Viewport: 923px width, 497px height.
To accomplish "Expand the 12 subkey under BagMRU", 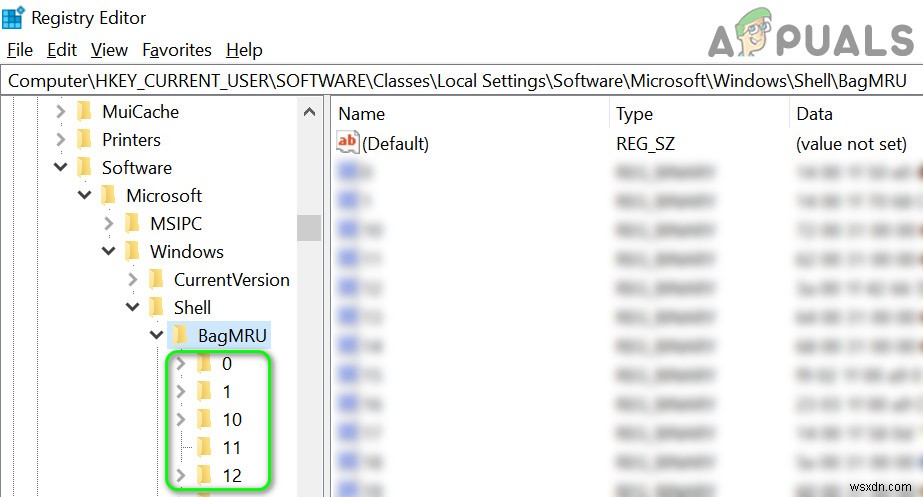I will coord(180,475).
